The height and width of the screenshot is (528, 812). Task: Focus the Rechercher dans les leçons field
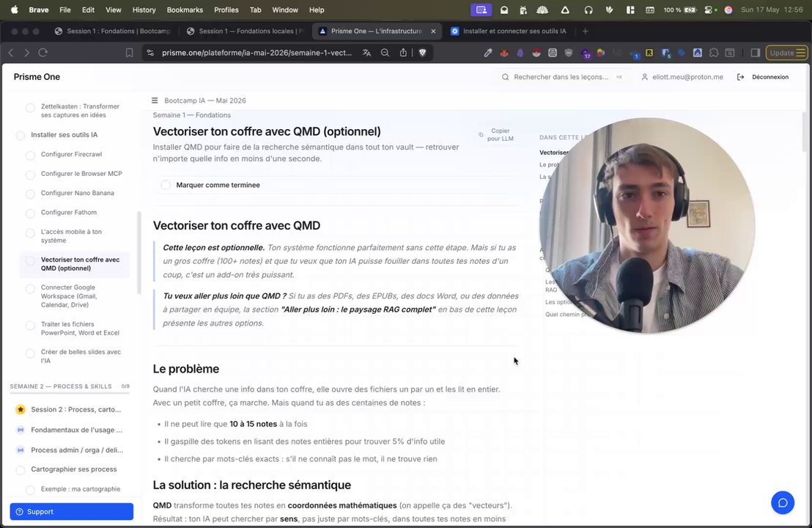pyautogui.click(x=562, y=77)
